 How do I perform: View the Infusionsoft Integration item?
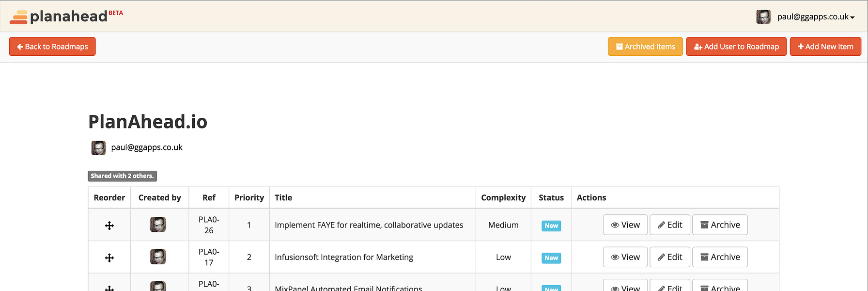click(x=625, y=257)
